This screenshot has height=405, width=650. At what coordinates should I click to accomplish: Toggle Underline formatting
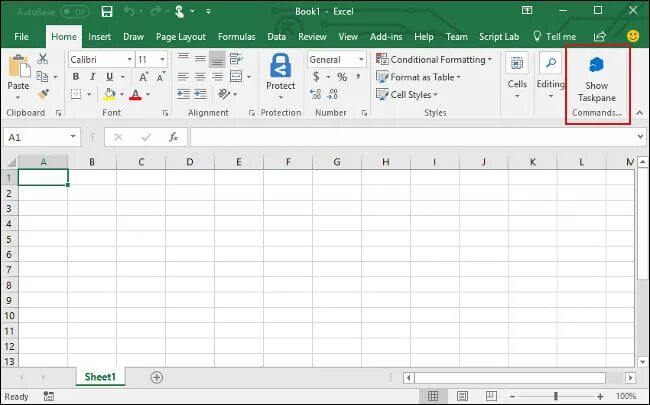pyautogui.click(x=109, y=77)
